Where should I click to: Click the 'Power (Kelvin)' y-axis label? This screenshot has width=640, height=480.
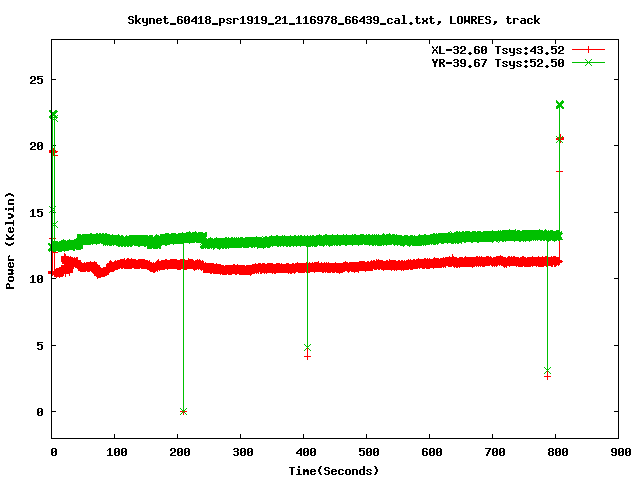point(10,241)
